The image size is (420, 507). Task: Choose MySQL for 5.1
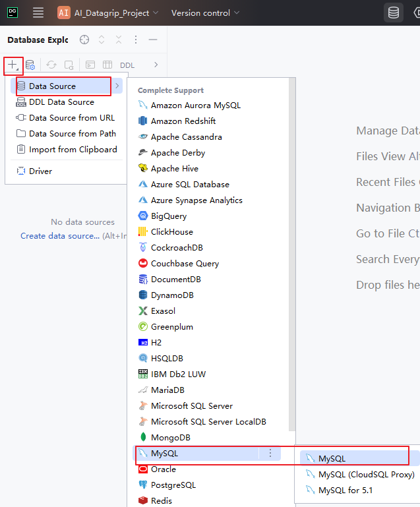360,491
